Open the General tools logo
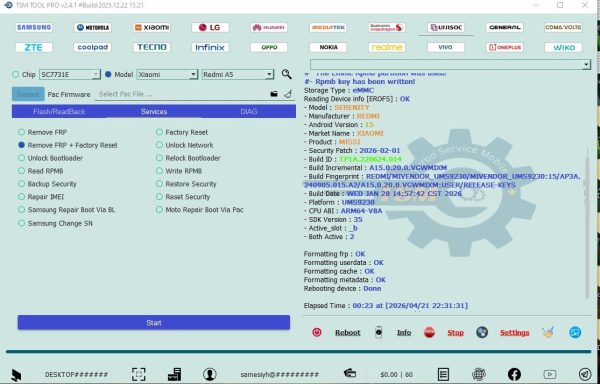Screen dimensions: 600x384 pos(505,28)
